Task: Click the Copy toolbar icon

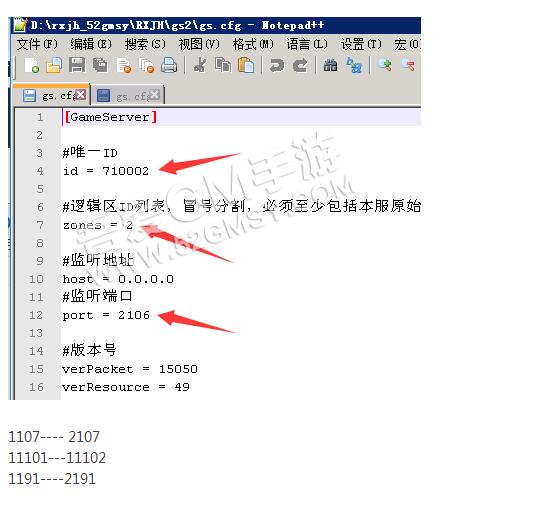Action: (x=223, y=66)
